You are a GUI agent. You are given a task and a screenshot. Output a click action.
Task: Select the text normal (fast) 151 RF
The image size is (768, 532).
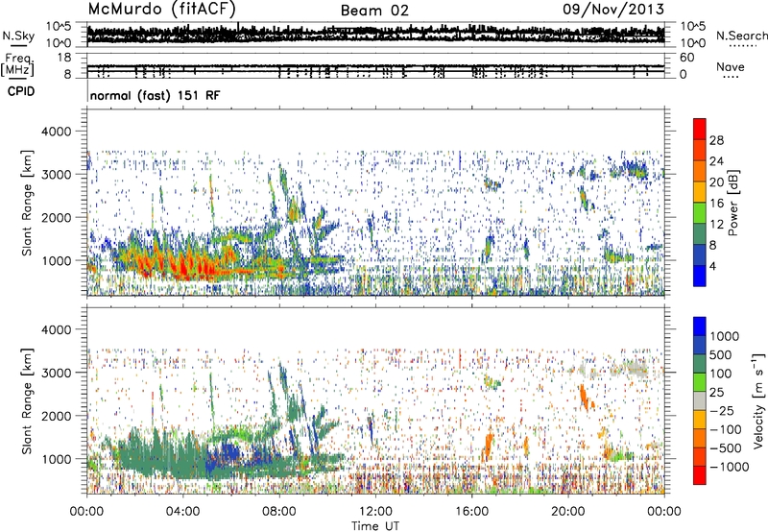156,95
